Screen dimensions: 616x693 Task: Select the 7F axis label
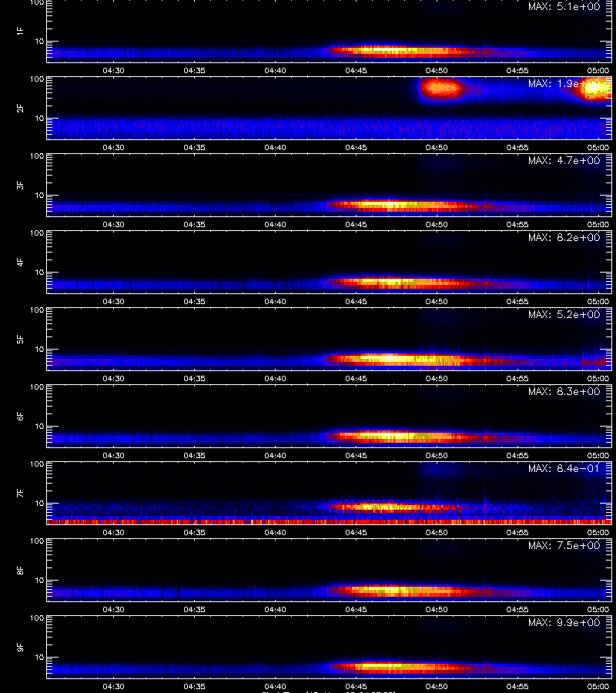pos(20,493)
